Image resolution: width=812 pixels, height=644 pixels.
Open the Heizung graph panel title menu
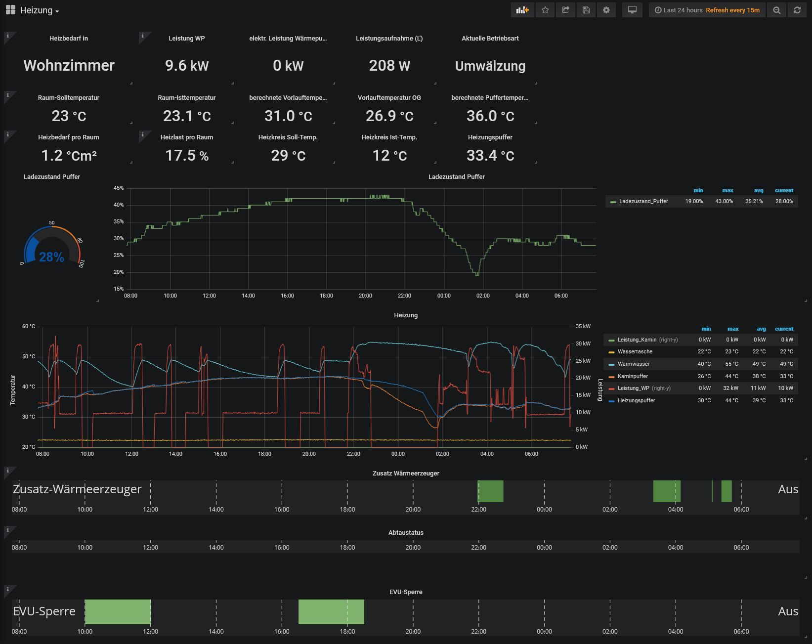pyautogui.click(x=405, y=315)
